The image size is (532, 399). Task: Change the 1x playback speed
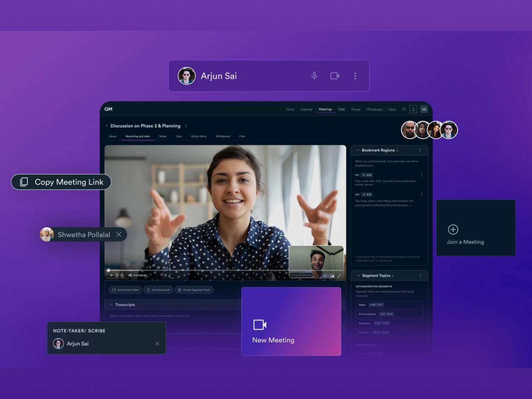[325, 276]
